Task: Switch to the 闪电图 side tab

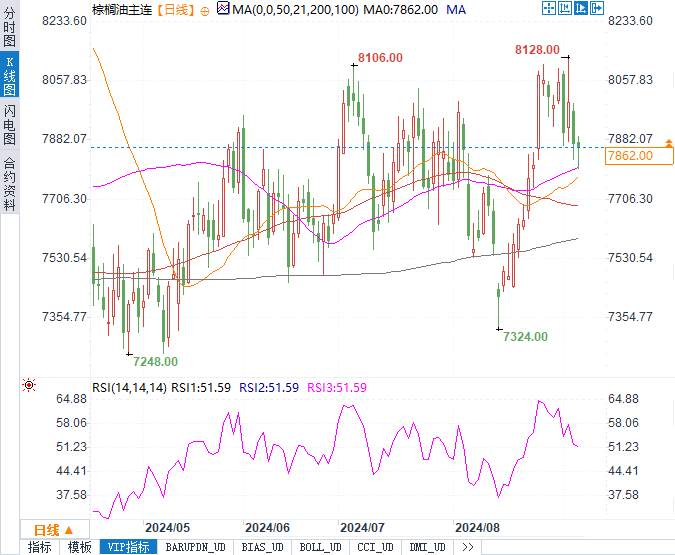Action: click(9, 124)
